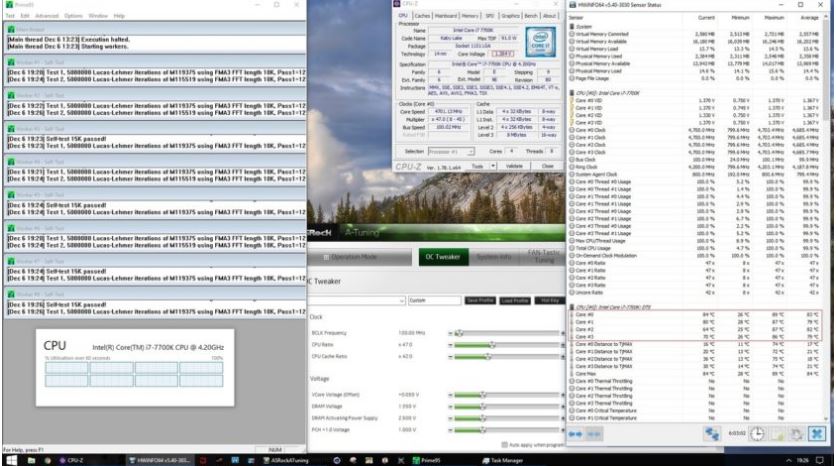Open the Prime95 Edit menu
The height and width of the screenshot is (466, 836).
click(x=25, y=16)
